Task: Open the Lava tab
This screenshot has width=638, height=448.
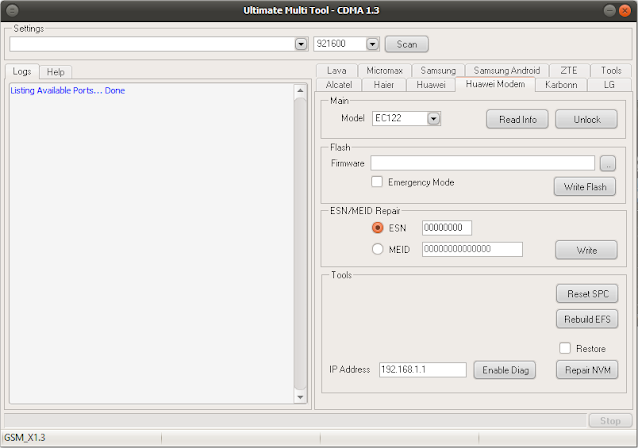Action: pyautogui.click(x=336, y=70)
